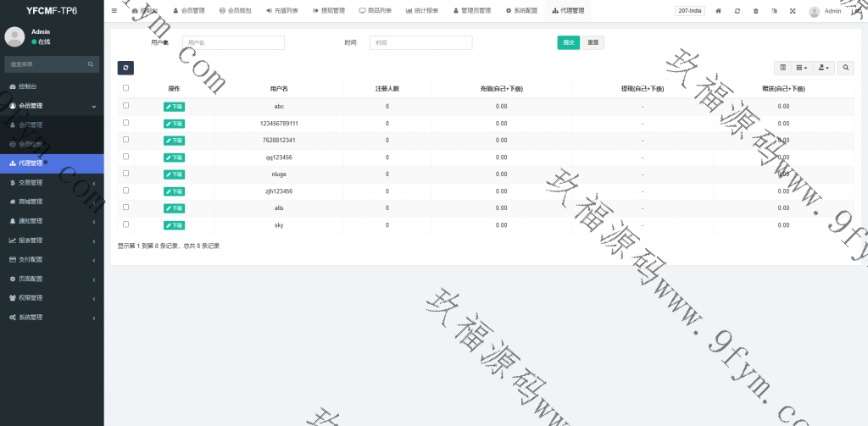
Task: Switch to the 充值列表 tab
Action: point(281,11)
